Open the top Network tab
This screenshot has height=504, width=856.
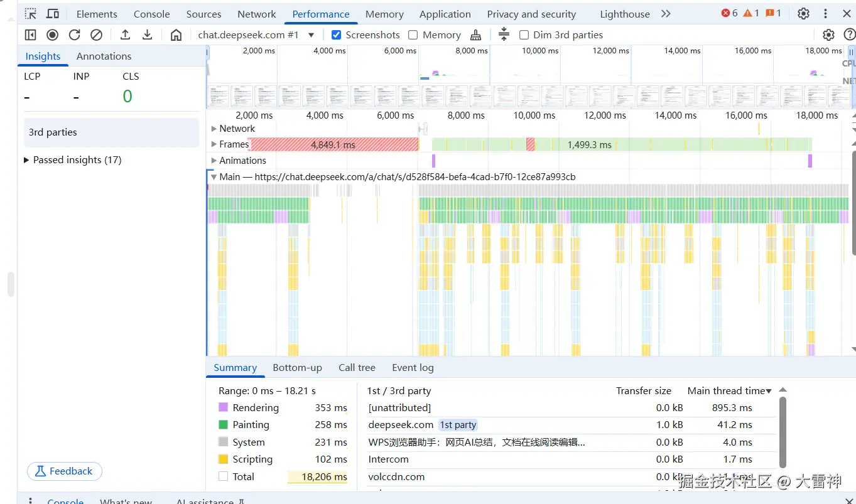point(256,14)
